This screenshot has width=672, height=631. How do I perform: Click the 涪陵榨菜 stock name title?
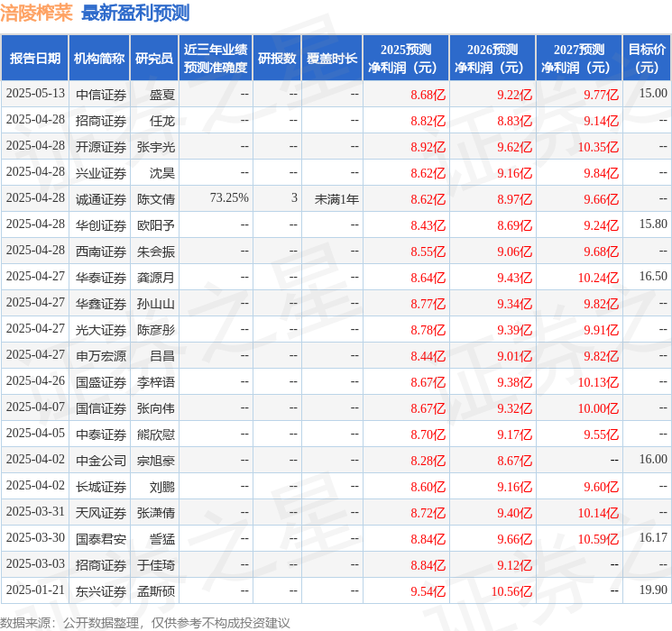tap(36, 14)
